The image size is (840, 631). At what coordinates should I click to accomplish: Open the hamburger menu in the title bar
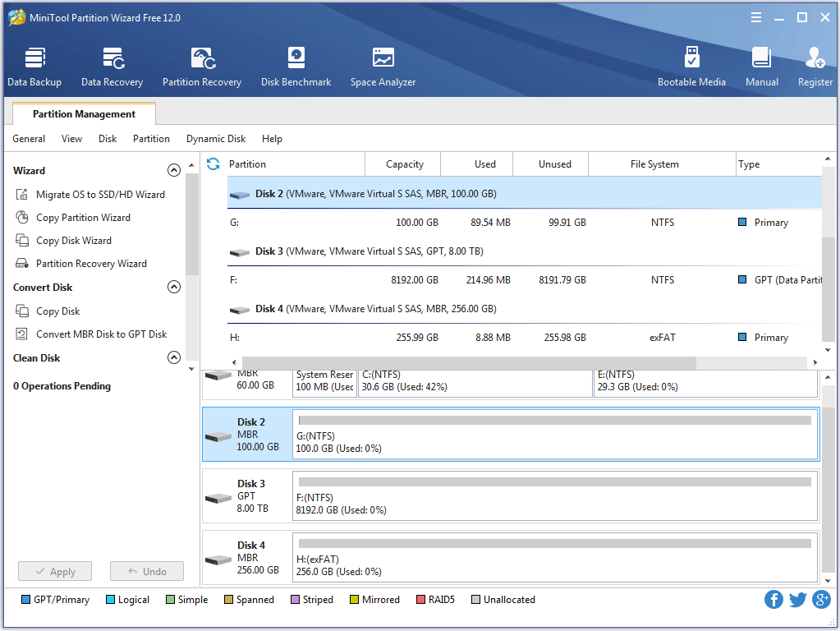pos(756,17)
